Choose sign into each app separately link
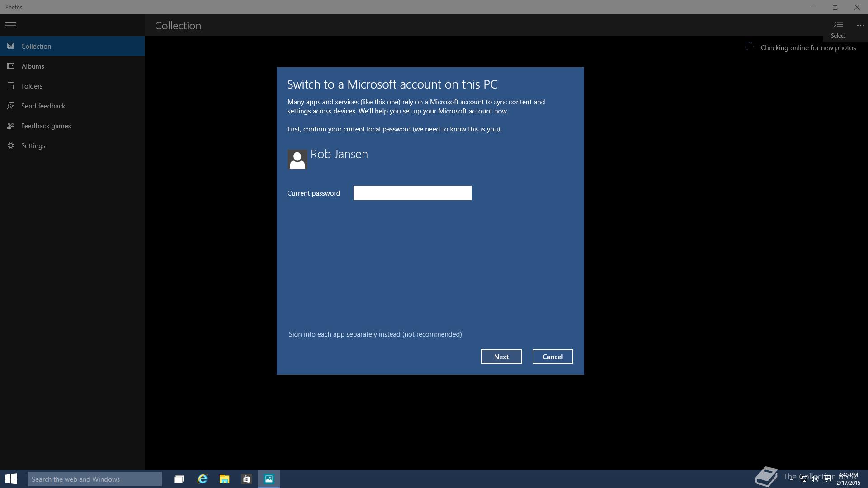This screenshot has height=488, width=868. [375, 334]
